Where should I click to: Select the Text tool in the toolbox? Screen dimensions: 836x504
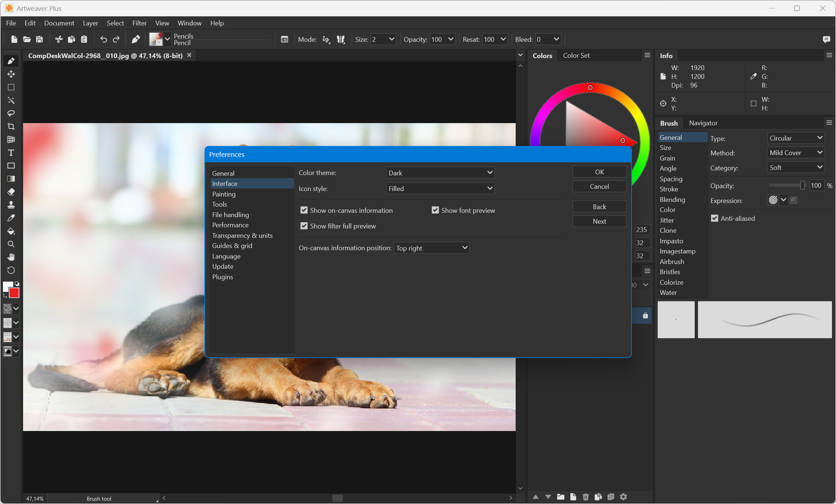(11, 153)
